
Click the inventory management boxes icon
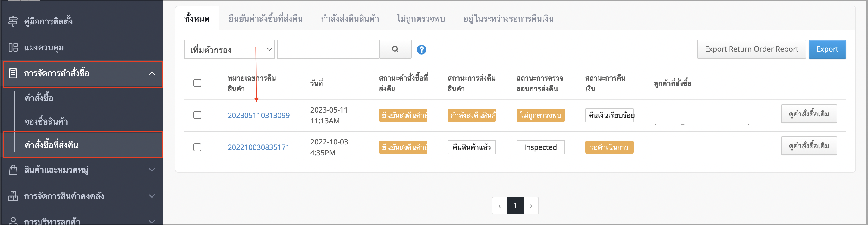pos(13,196)
